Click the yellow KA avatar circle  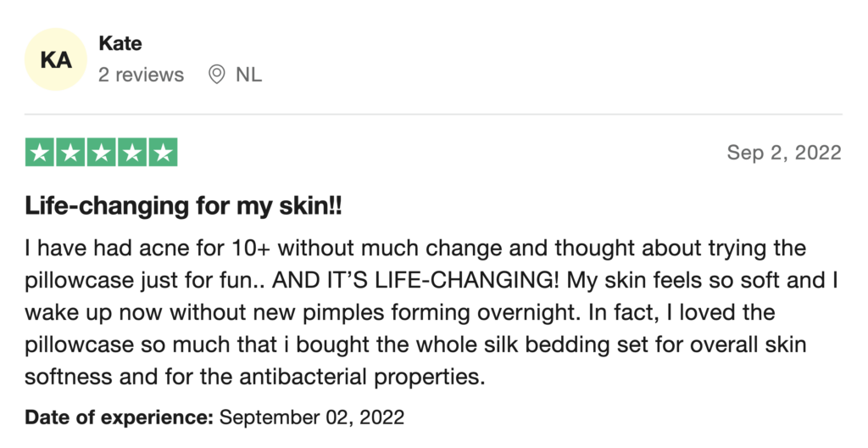coord(56,59)
